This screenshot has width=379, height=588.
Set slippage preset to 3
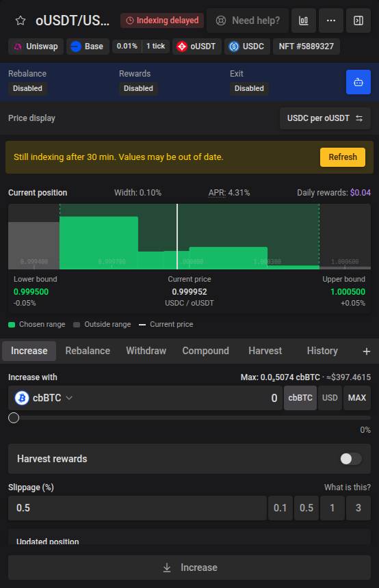tap(358, 508)
